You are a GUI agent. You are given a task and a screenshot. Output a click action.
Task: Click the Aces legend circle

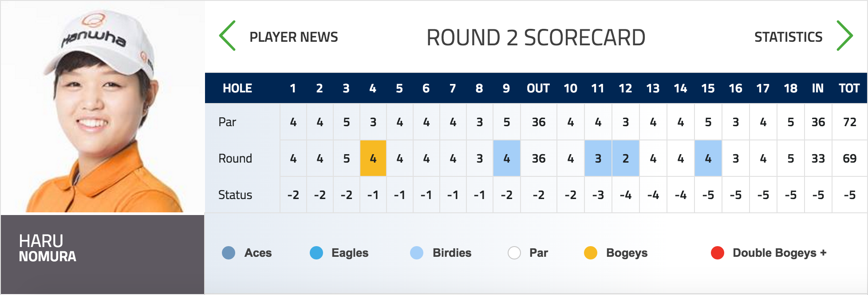coord(229,253)
